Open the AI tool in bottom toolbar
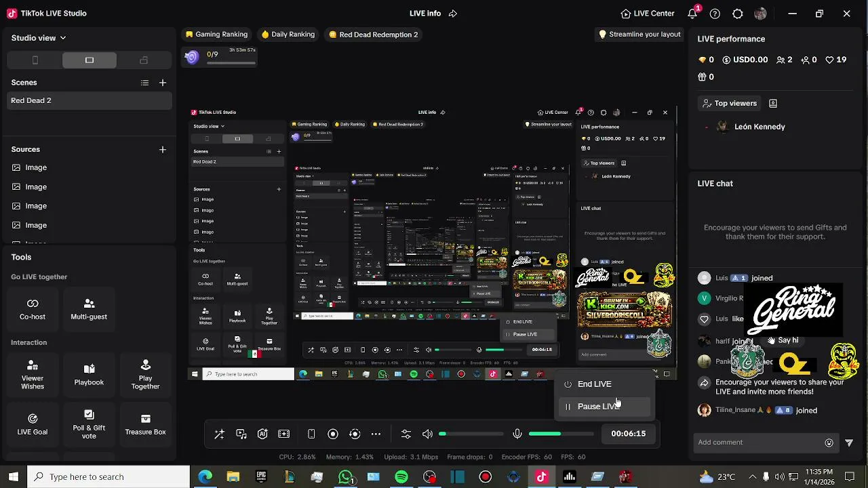The height and width of the screenshot is (488, 868). (262, 434)
